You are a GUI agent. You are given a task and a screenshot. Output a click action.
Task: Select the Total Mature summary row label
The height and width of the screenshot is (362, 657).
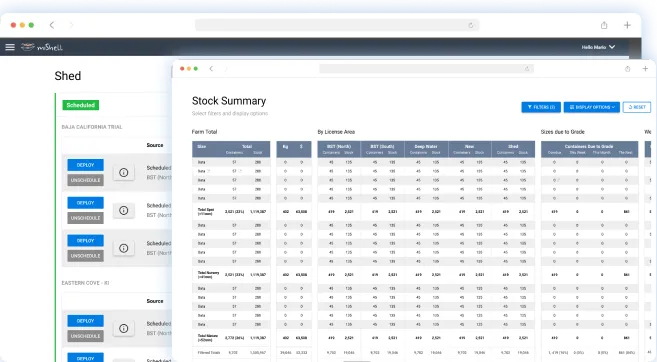[207, 338]
